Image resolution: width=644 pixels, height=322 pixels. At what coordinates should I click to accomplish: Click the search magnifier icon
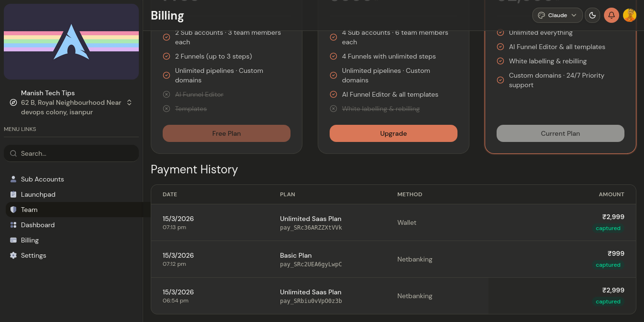(13, 153)
